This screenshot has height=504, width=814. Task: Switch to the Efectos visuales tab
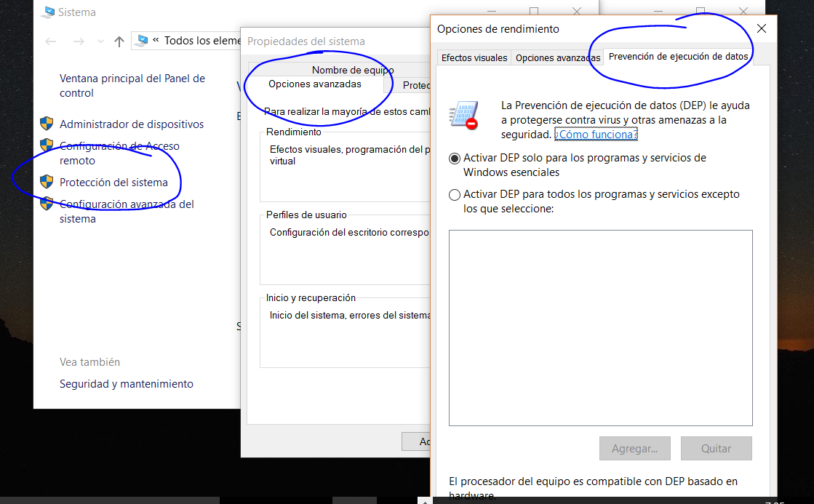(x=474, y=57)
